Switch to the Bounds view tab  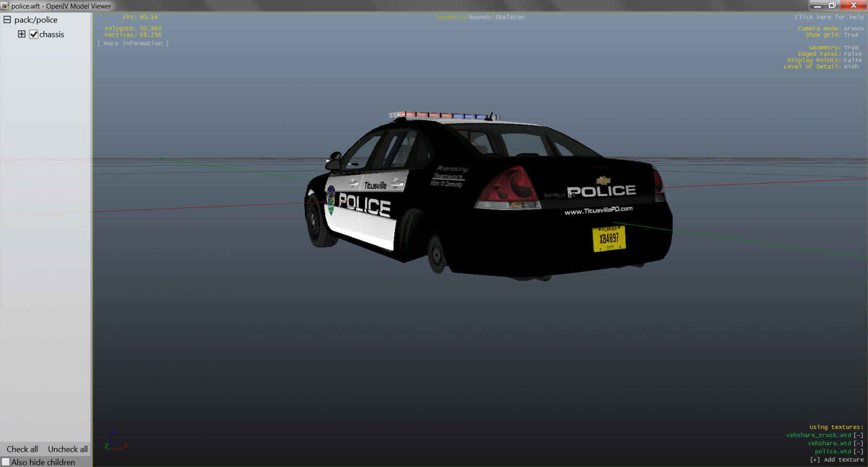(x=480, y=17)
